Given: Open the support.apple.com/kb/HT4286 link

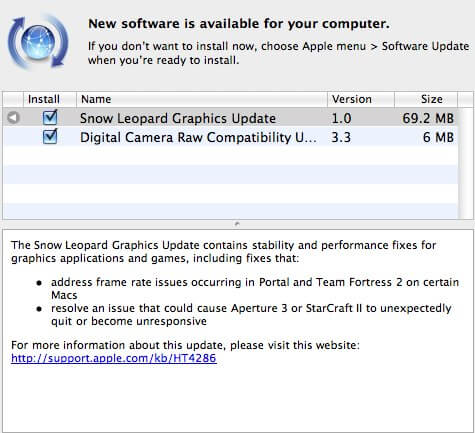Looking at the screenshot, I should pos(114,358).
